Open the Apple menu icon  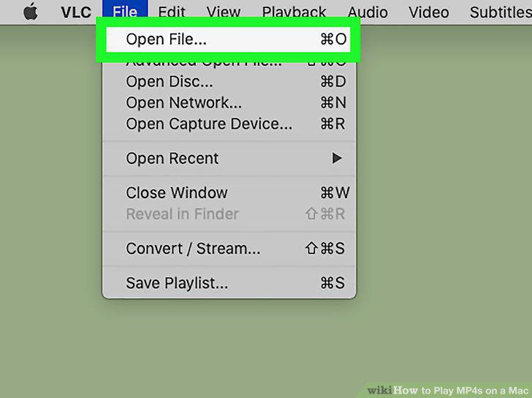[x=31, y=12]
